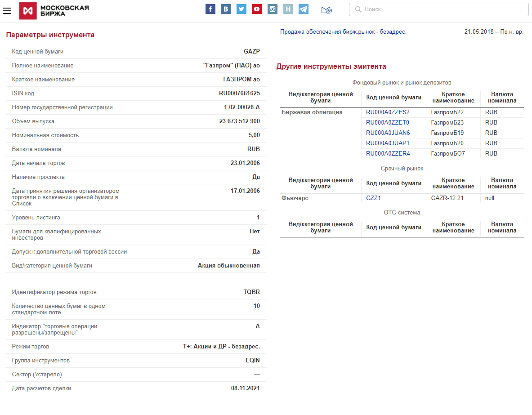Click the Код ценной бумаги parameter label

point(38,52)
